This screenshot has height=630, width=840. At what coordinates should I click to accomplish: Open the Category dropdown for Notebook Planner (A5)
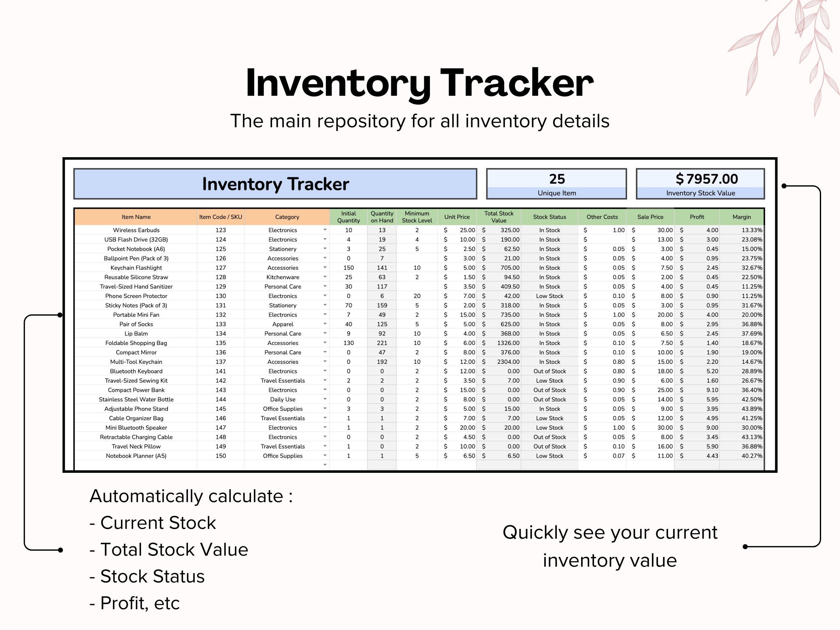tap(325, 456)
